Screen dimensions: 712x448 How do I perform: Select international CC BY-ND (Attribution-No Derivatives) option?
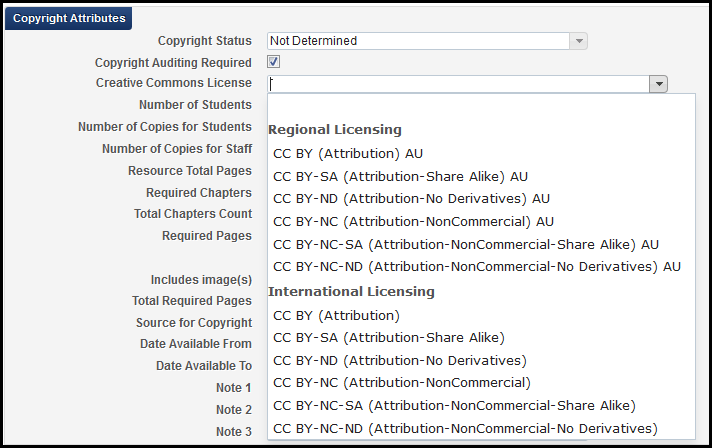click(x=481, y=360)
